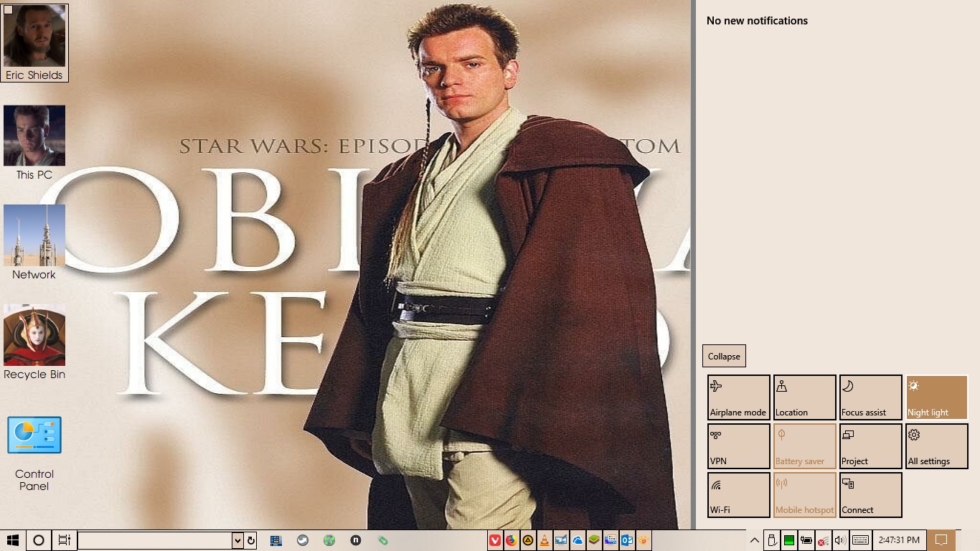Toggle Focus assist quick action

(871, 397)
